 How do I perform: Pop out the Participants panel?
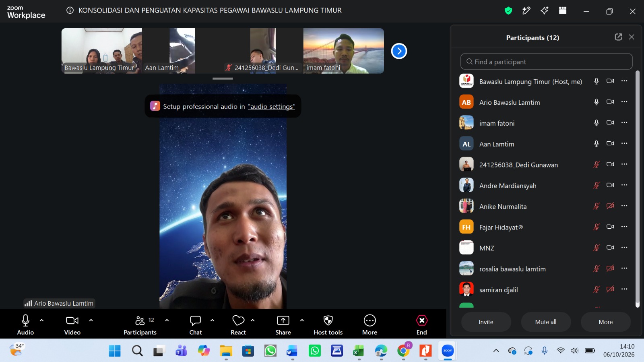[x=618, y=37]
